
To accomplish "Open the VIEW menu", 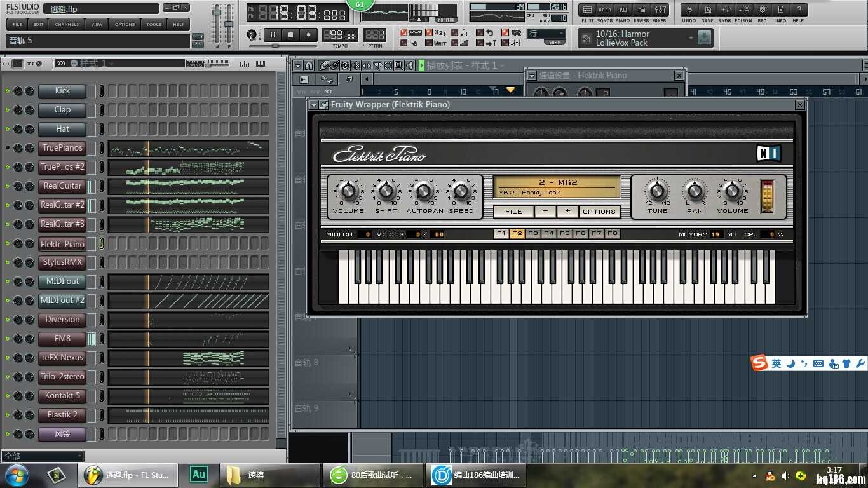I will point(97,24).
